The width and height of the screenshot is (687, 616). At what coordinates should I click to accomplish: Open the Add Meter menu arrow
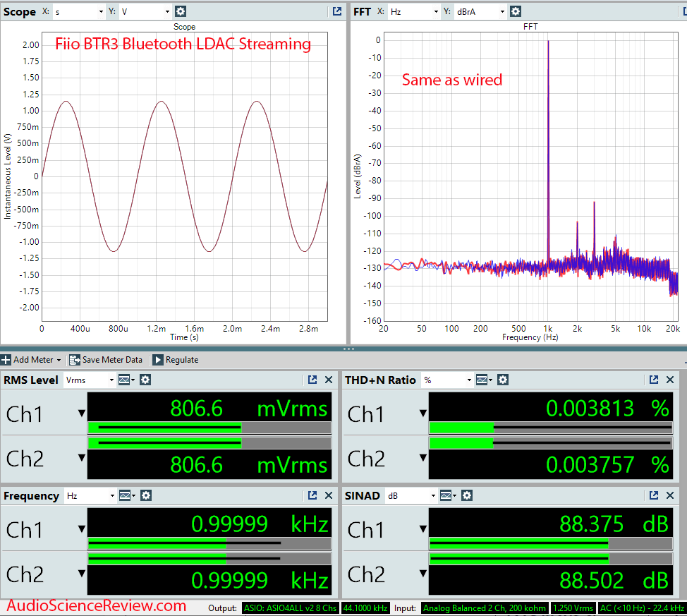(59, 360)
